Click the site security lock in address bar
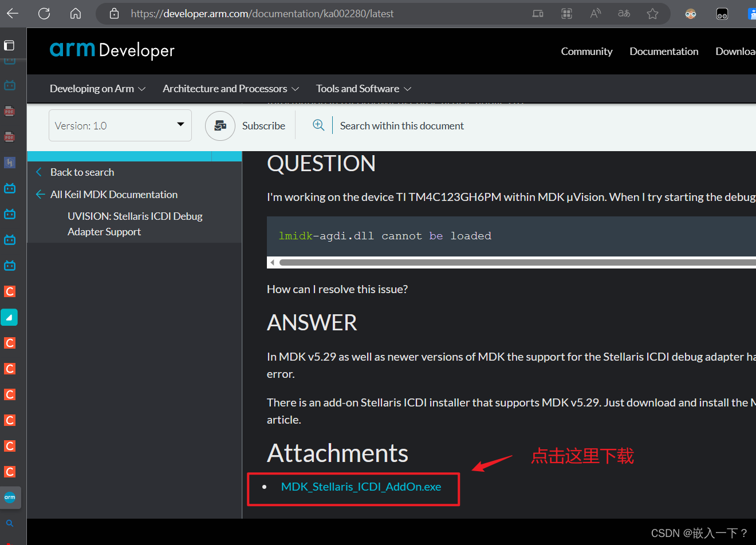Image resolution: width=756 pixels, height=545 pixels. click(113, 13)
